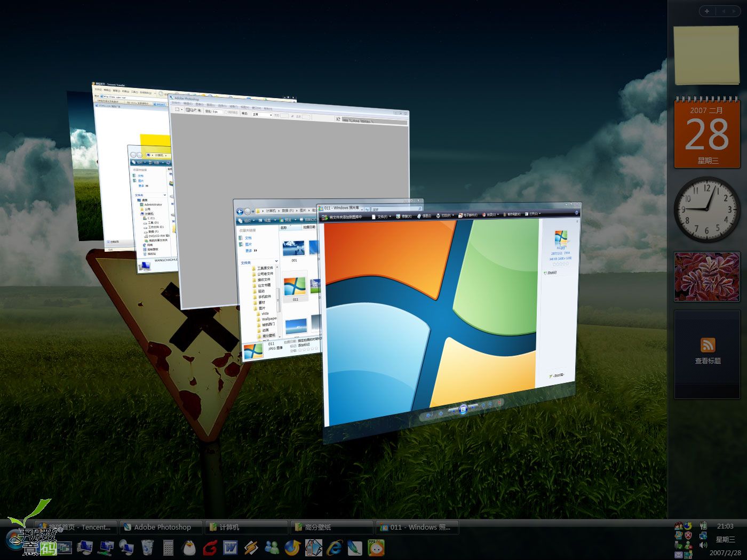The height and width of the screenshot is (560, 747).
Task: Click the help icon in the Photo Gallery toolbar
Action: (x=577, y=213)
